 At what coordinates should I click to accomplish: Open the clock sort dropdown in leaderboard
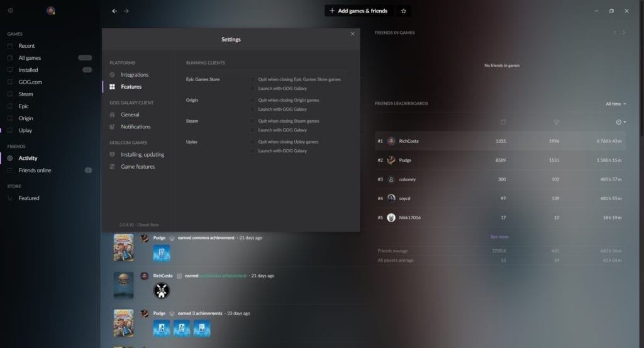point(621,122)
